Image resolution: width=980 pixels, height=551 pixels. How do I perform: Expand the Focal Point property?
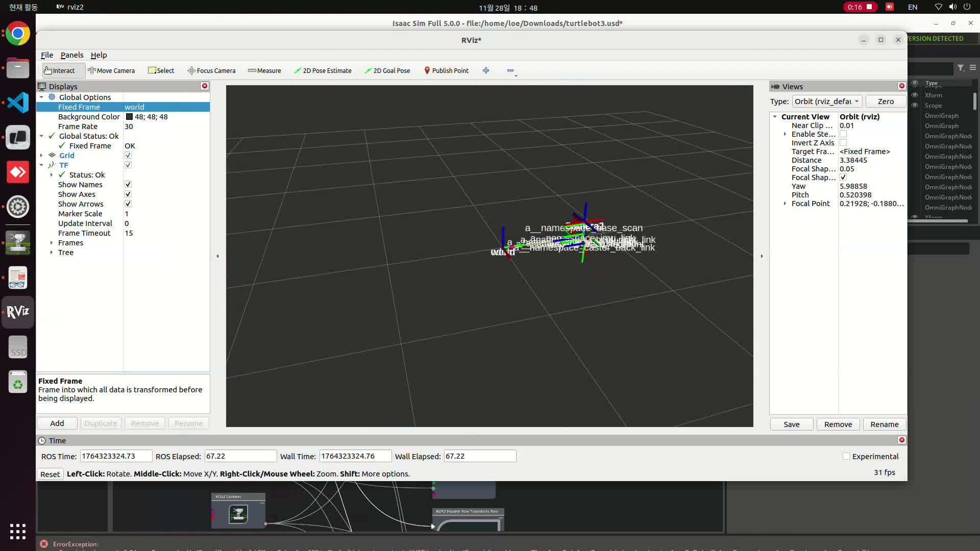point(785,204)
